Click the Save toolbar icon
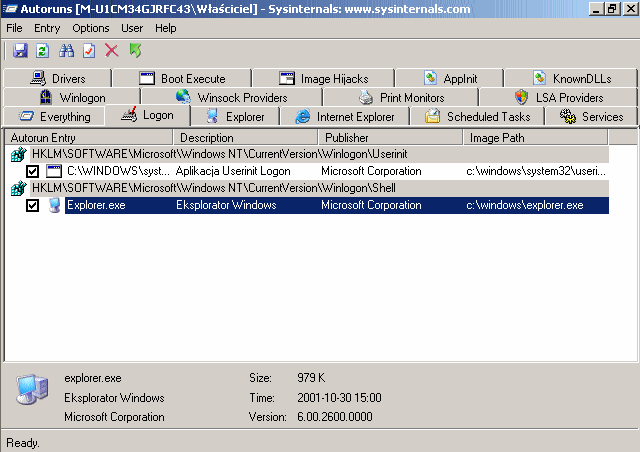The image size is (640, 452). [20, 51]
